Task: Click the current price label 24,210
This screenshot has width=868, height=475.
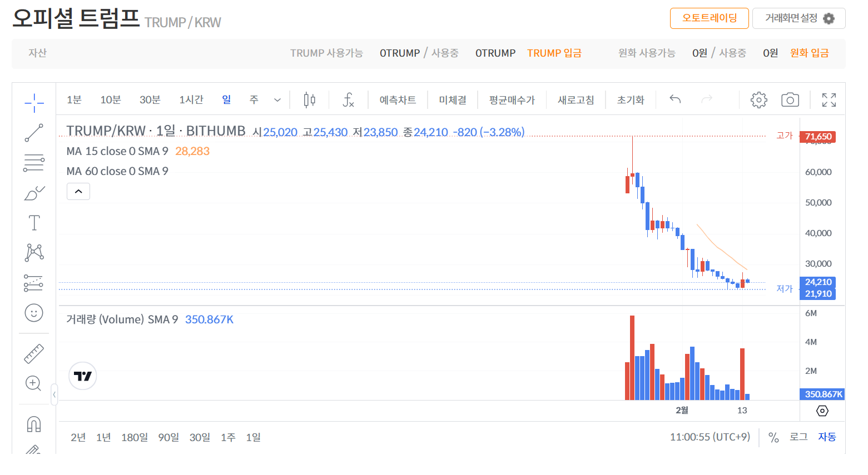Action: [817, 282]
